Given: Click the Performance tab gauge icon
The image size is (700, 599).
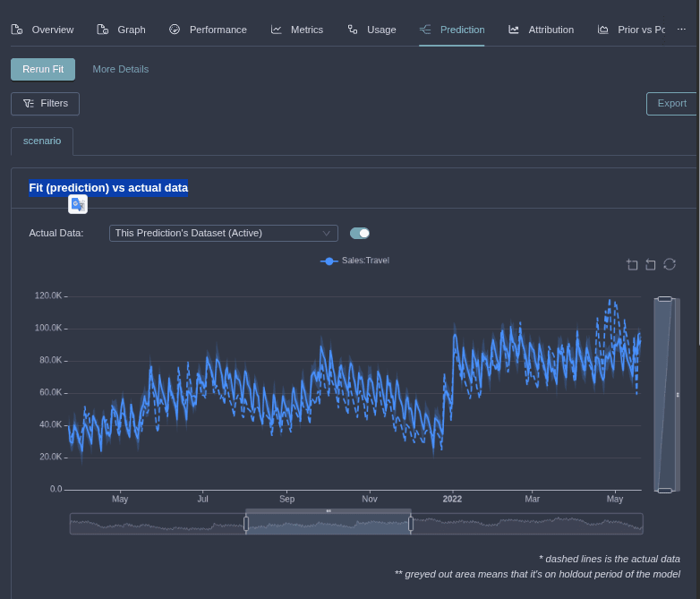Looking at the screenshot, I should tap(175, 30).
